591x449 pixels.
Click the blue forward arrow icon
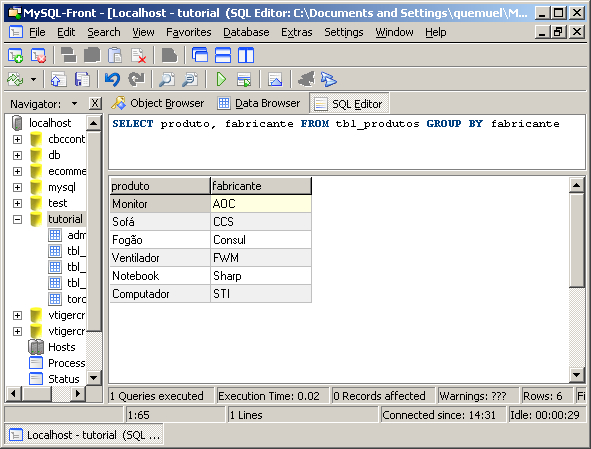329,80
